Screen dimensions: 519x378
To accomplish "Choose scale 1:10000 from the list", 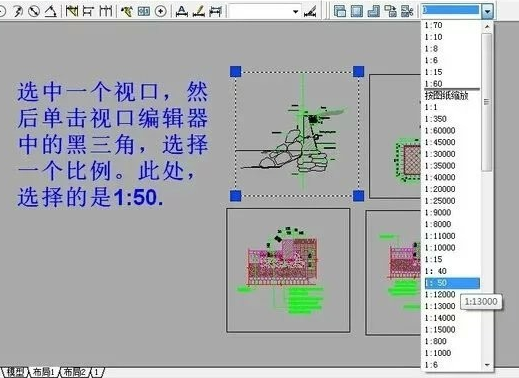I will (440, 248).
